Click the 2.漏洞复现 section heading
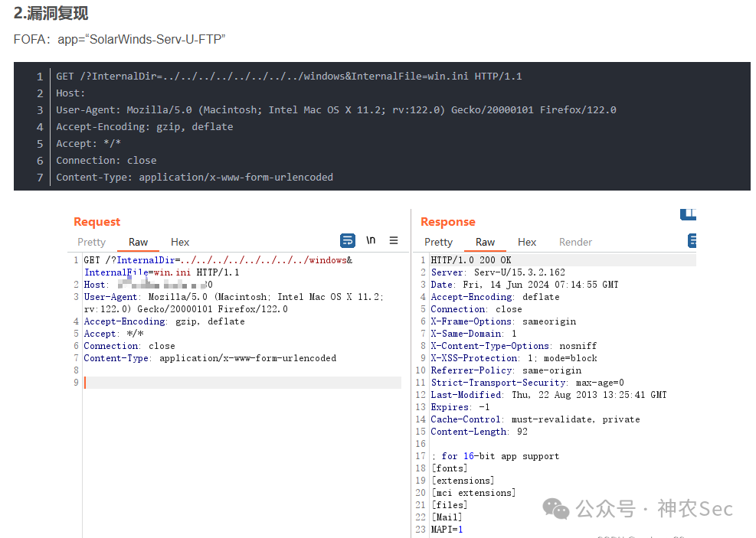The image size is (756, 538). pos(51,14)
